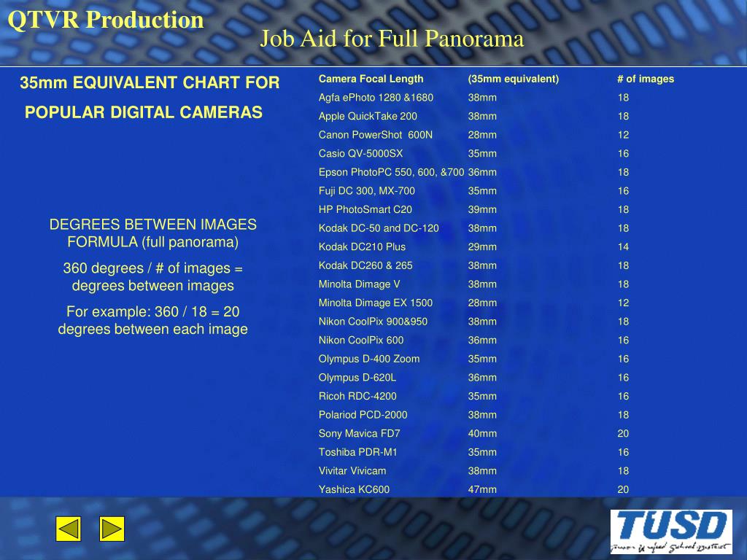Click Ricoh RDC-4200 entry
The width and height of the screenshot is (747, 560).
point(357,396)
